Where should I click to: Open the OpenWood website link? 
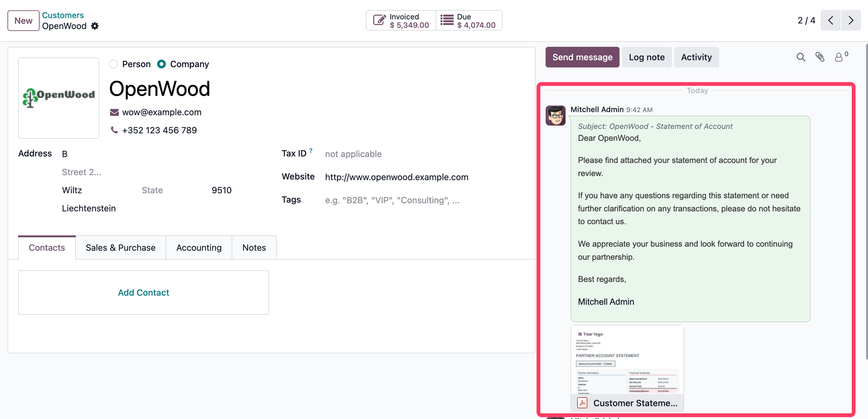(396, 177)
